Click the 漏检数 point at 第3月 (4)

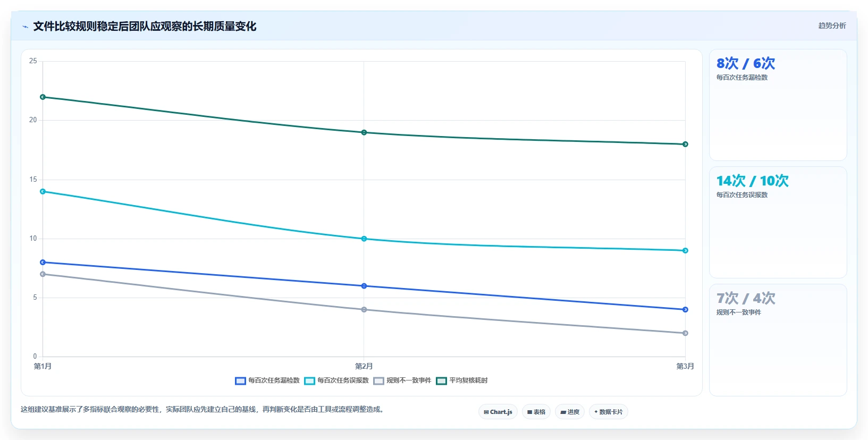(x=685, y=309)
